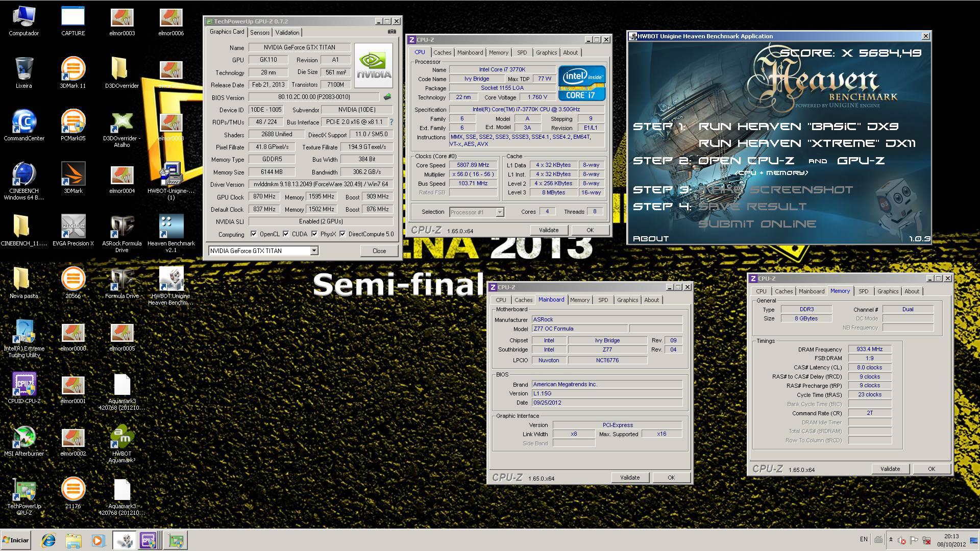Open Caches tab in top CPU-Z window
Viewport: 980px width, 551px height.
[x=442, y=53]
